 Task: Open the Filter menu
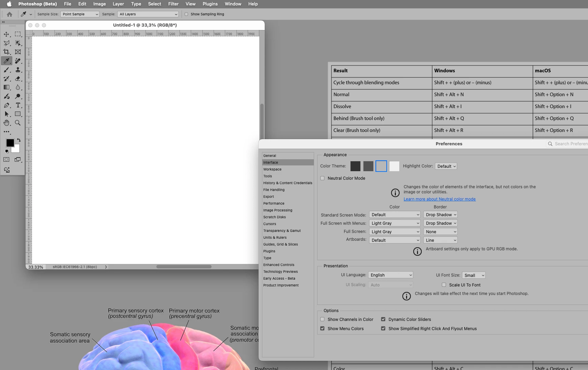(173, 4)
